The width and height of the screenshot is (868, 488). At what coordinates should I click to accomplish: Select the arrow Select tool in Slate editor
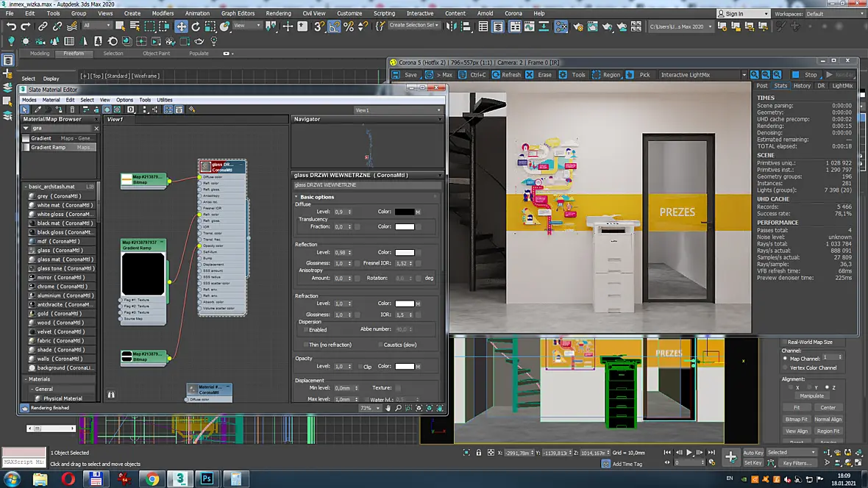pos(25,110)
